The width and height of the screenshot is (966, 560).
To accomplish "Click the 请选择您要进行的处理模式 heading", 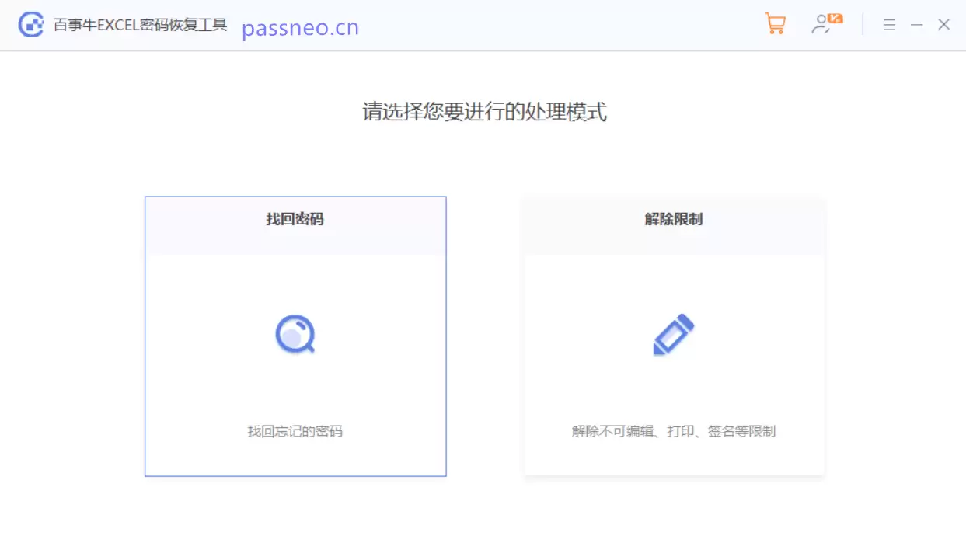I will click(483, 113).
